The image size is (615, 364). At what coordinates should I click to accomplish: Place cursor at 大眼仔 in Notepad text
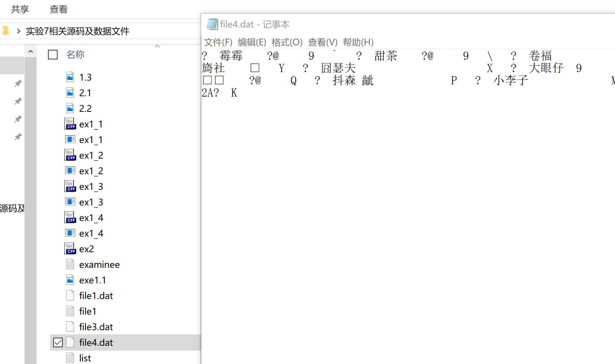[546, 68]
